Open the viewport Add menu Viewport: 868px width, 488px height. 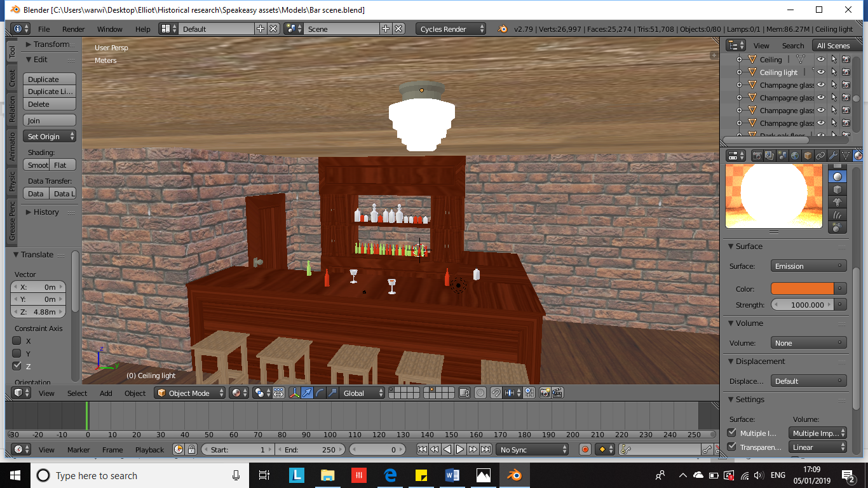pos(105,393)
